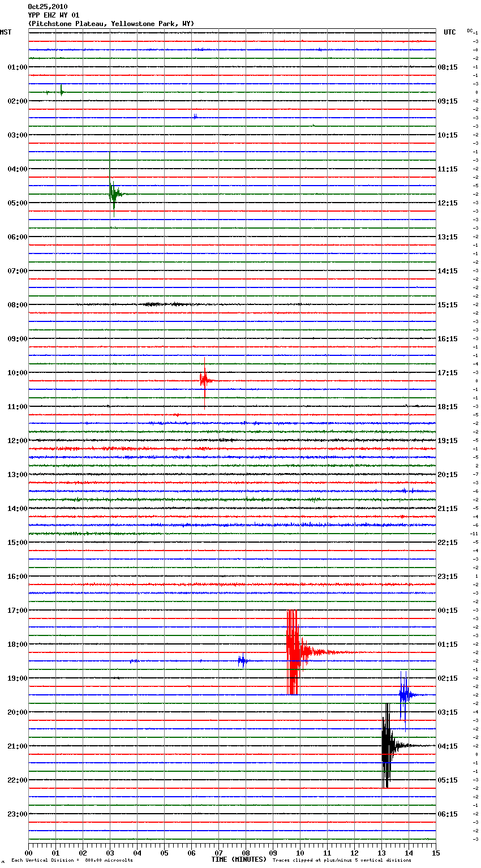Click minute tick '05' on the time axis
481x868 pixels.
coord(164,853)
